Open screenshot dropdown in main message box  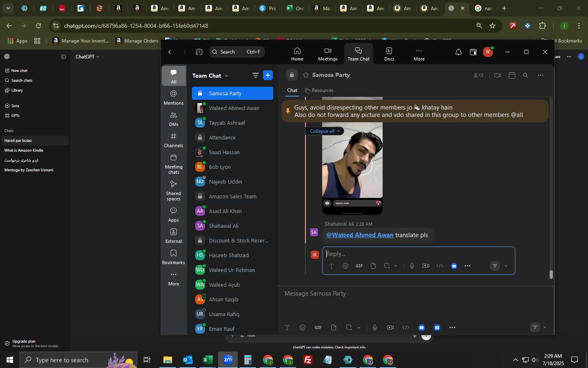click(x=359, y=328)
